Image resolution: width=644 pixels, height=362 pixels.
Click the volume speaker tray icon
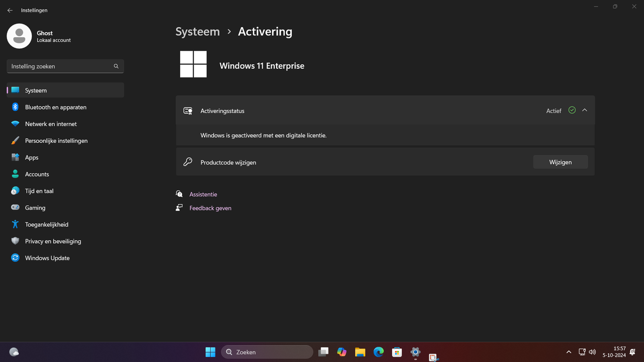click(592, 352)
